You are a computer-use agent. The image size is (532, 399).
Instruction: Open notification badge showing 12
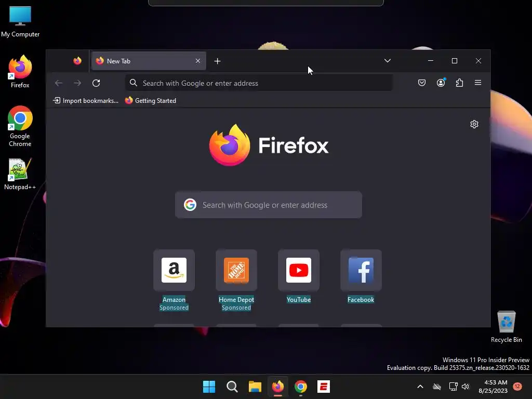[x=517, y=387]
